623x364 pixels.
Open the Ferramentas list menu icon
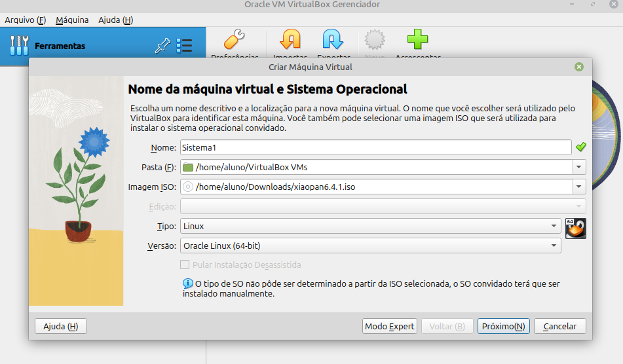point(184,46)
